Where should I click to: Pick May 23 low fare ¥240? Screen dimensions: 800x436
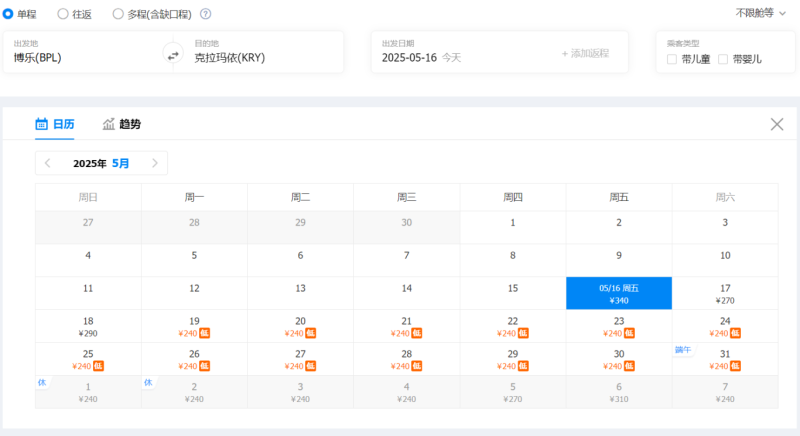[619, 326]
